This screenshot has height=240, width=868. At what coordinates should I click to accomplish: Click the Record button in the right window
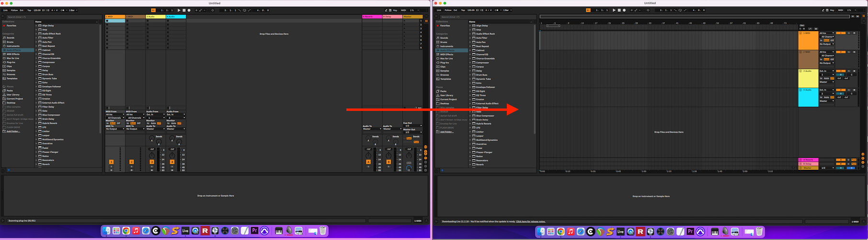[x=624, y=10]
